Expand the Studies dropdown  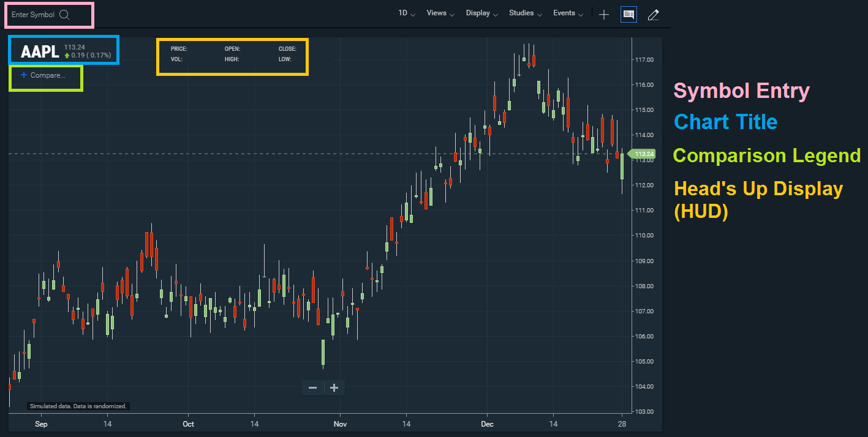tap(526, 13)
